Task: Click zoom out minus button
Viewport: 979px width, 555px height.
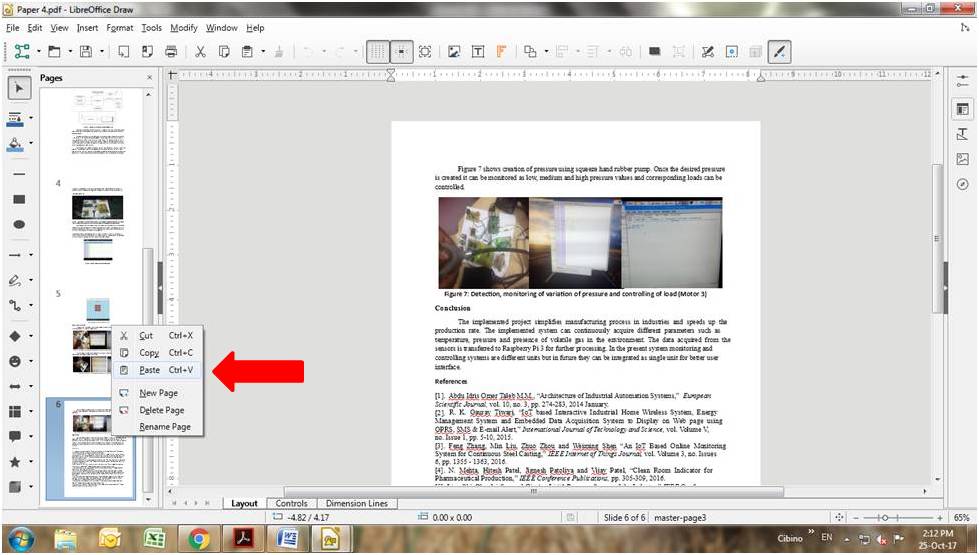Action: (856, 518)
